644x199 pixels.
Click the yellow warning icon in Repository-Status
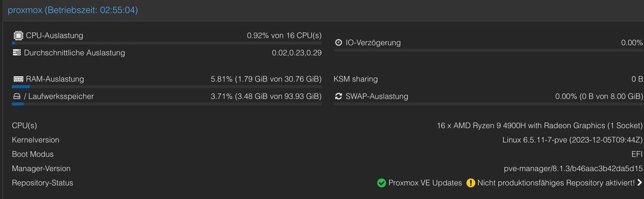point(471,183)
